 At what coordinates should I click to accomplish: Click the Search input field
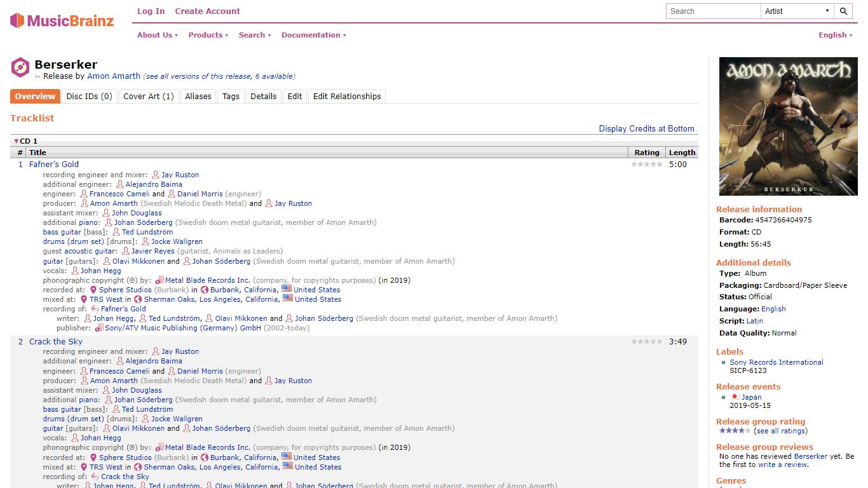coord(713,11)
